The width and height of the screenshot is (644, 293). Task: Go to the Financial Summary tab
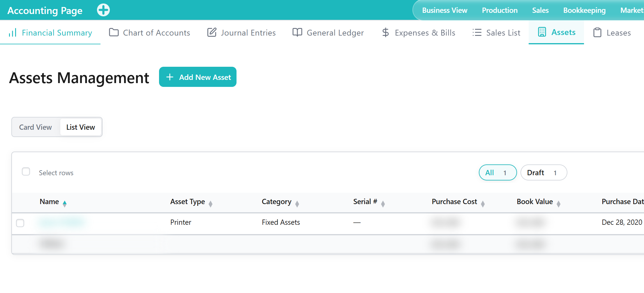(50, 33)
